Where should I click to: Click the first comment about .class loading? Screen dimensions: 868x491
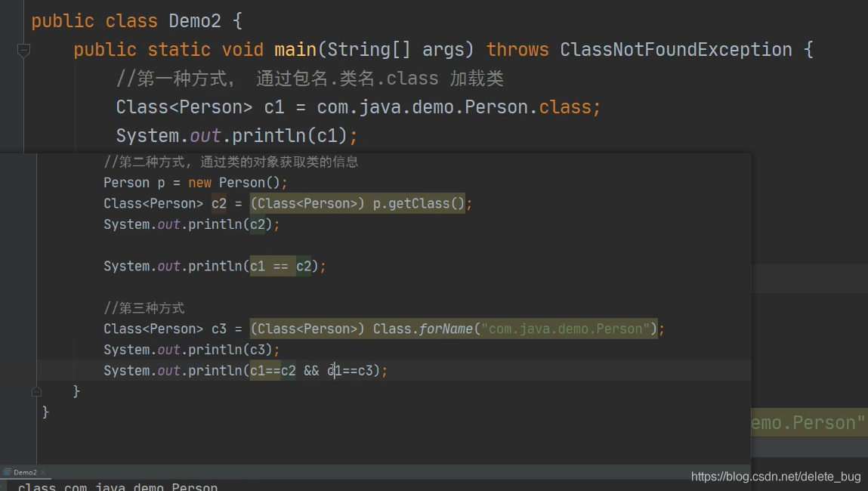coord(310,79)
